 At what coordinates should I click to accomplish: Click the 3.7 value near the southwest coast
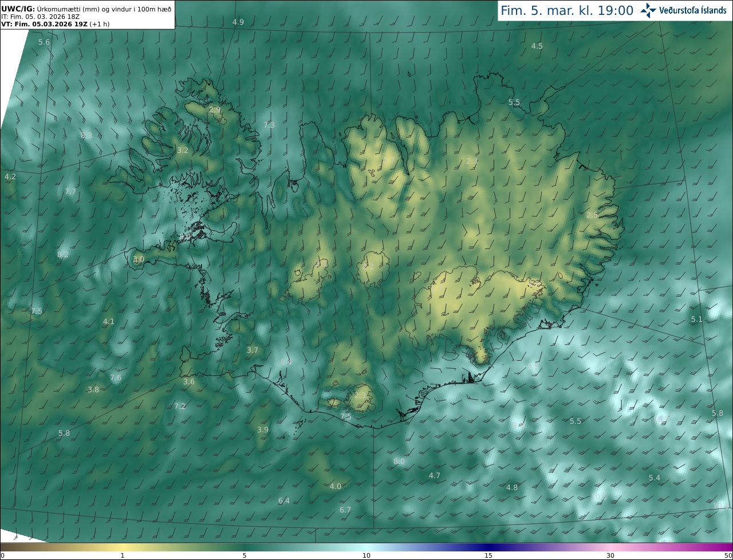pyautogui.click(x=253, y=350)
